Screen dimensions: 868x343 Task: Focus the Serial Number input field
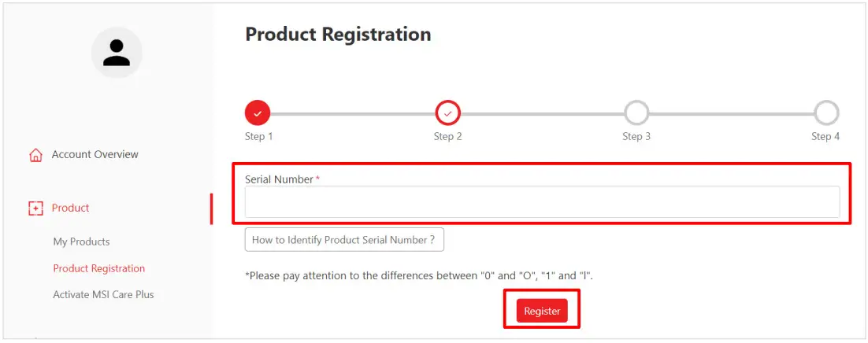[x=542, y=202]
